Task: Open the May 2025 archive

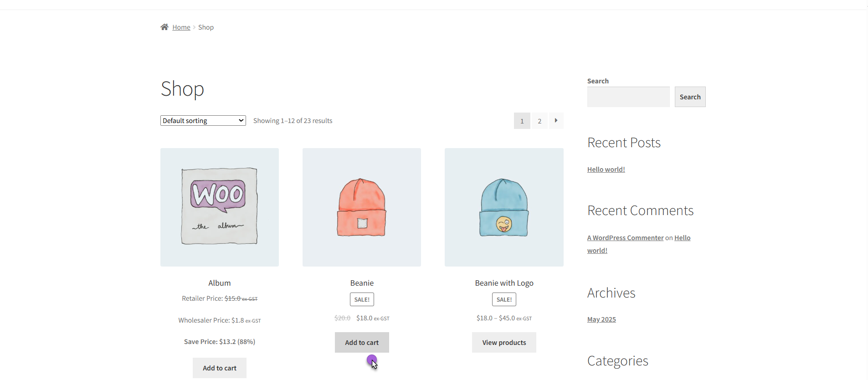Action: (x=601, y=319)
